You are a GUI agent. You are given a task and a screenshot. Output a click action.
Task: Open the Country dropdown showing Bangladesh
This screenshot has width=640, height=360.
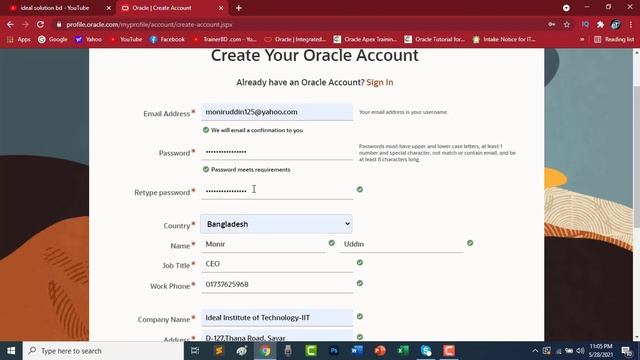276,224
